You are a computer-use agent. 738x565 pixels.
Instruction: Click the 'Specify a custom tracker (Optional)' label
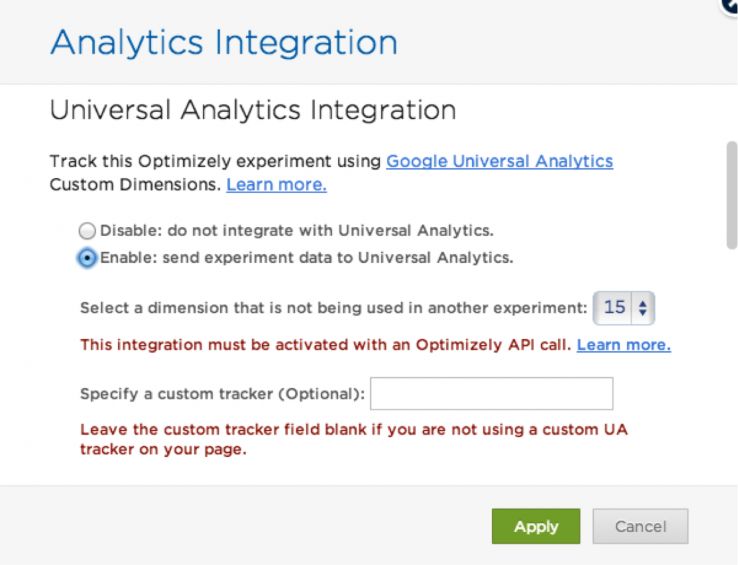coord(223,394)
